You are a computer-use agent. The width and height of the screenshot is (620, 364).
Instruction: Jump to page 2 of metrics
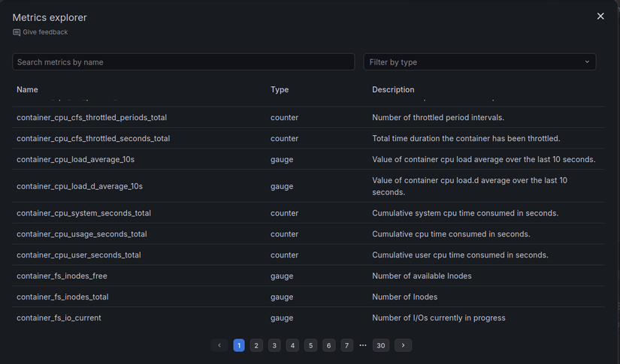(x=256, y=345)
